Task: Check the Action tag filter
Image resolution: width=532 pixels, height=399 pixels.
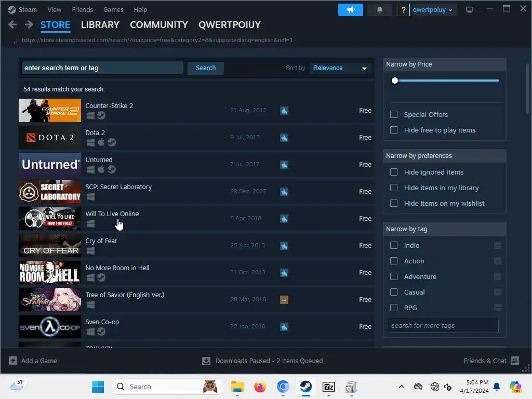Action: click(x=394, y=261)
